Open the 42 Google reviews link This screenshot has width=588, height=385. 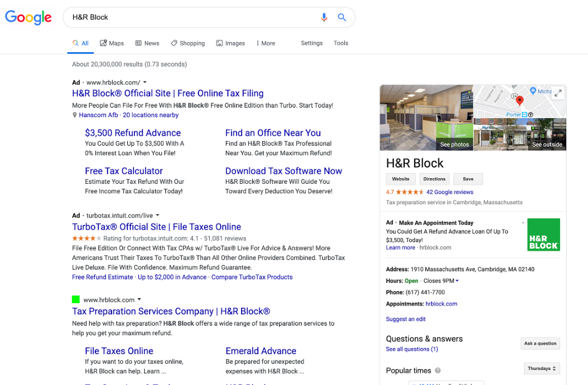[x=450, y=192]
